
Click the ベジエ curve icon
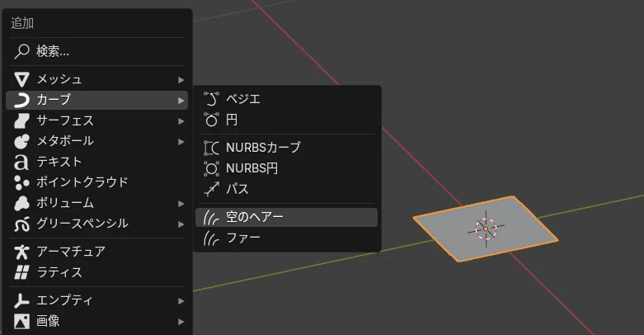(212, 99)
